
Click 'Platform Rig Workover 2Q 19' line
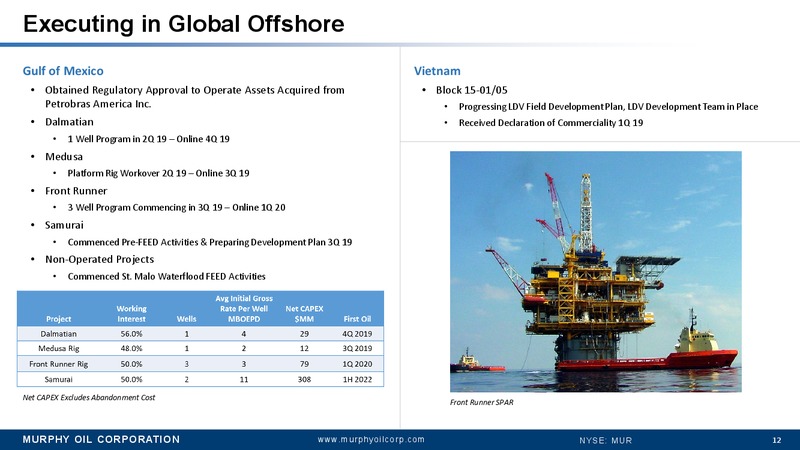[158, 173]
